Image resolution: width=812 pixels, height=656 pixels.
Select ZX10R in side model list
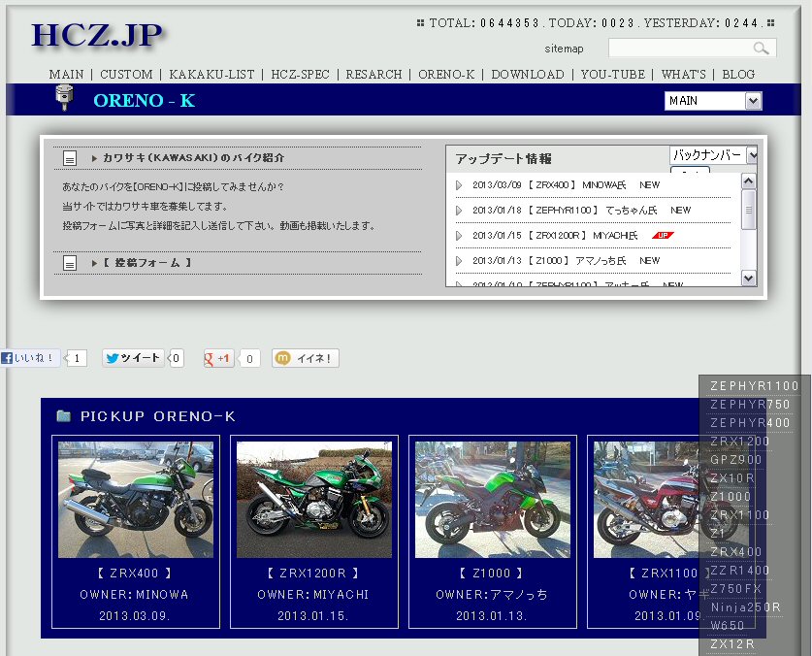732,478
